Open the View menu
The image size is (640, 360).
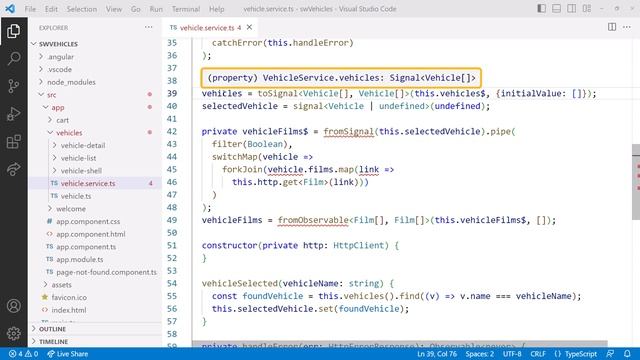[x=113, y=9]
